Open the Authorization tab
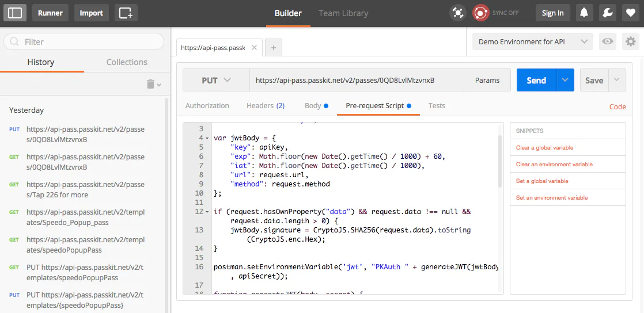The width and height of the screenshot is (644, 313). click(207, 105)
